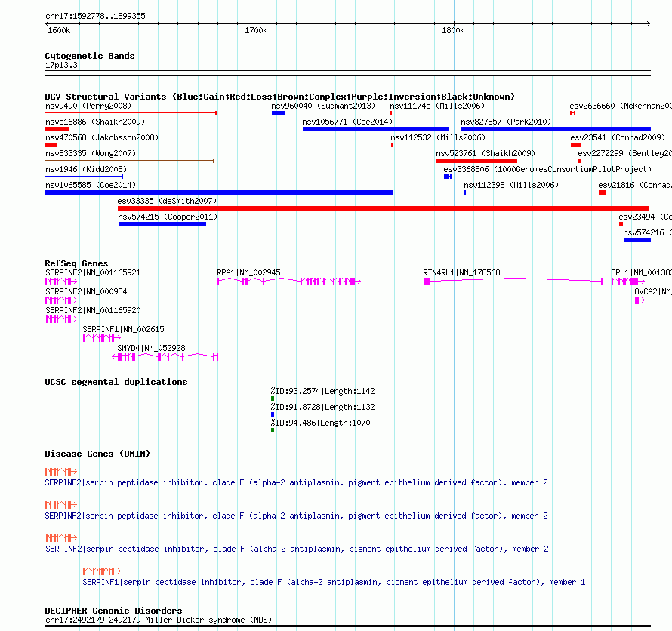The height and width of the screenshot is (631, 672).
Task: Click segmental duplication %ID:94.486 green marker
Action: [x=273, y=430]
